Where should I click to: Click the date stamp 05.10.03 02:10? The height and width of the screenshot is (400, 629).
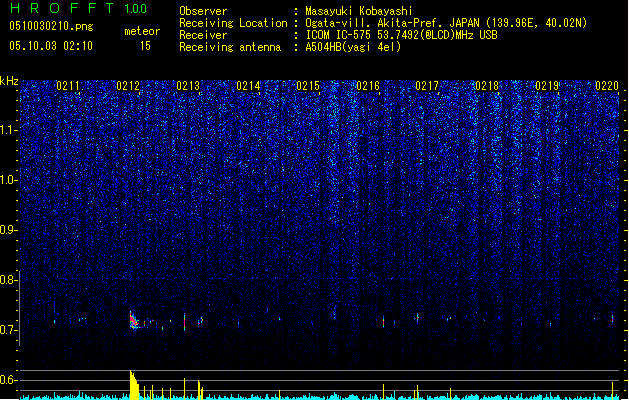[x=51, y=46]
